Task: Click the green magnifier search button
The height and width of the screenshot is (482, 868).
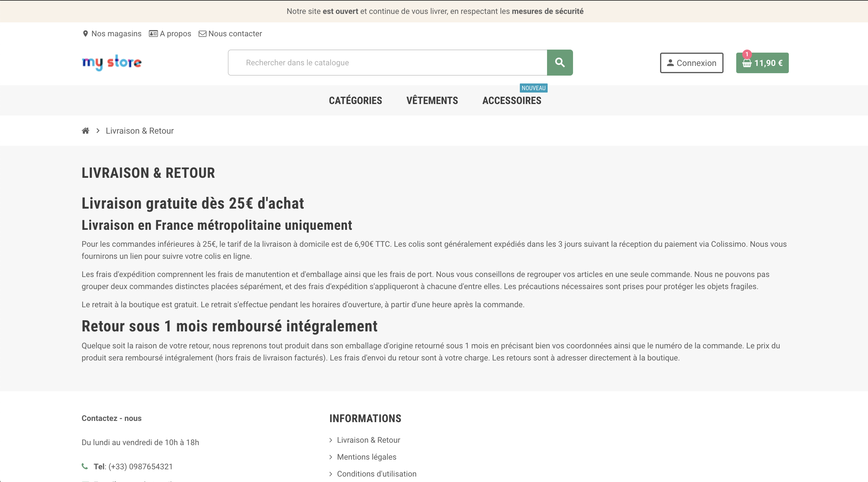Action: coord(560,63)
